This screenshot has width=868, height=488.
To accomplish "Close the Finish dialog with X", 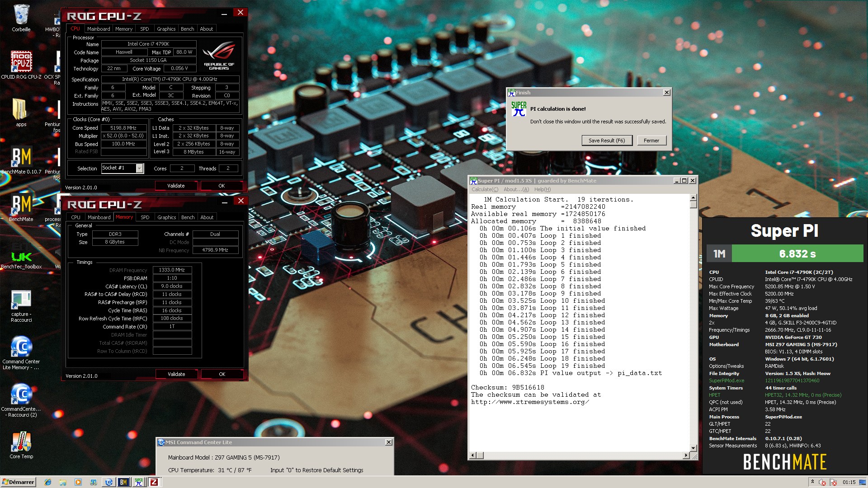I will [667, 93].
